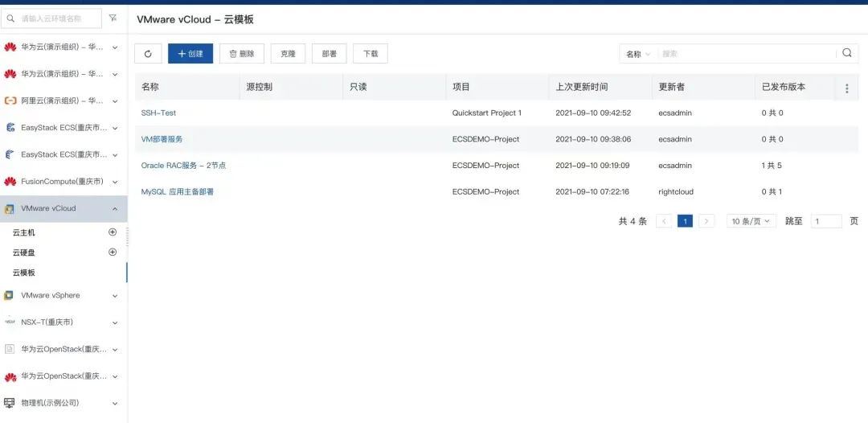Click plus icon next to 云硬盘
Viewport: 868px width, 423px height.
click(x=113, y=252)
